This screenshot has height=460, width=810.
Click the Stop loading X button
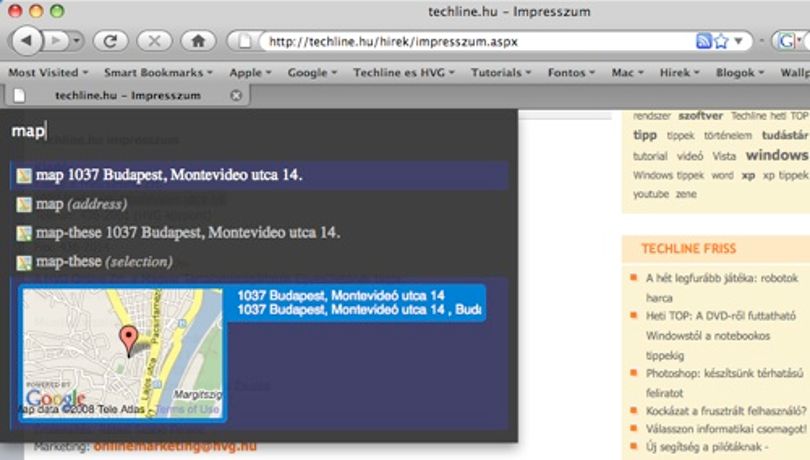pos(154,41)
